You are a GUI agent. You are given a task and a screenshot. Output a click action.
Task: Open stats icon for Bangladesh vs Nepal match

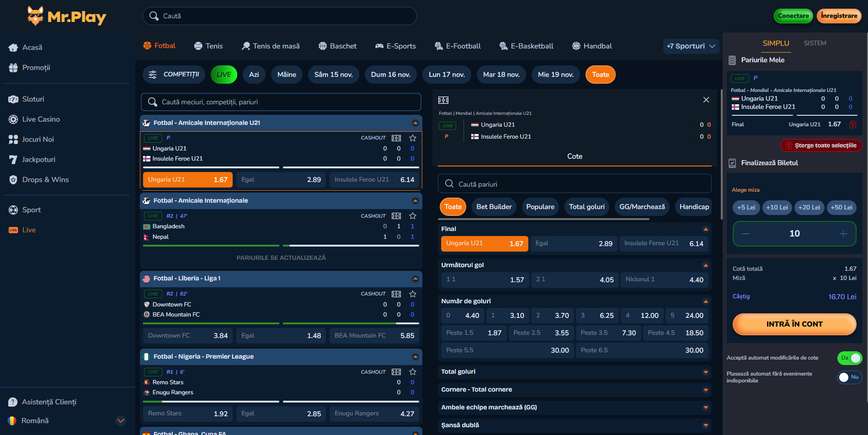pyautogui.click(x=396, y=216)
